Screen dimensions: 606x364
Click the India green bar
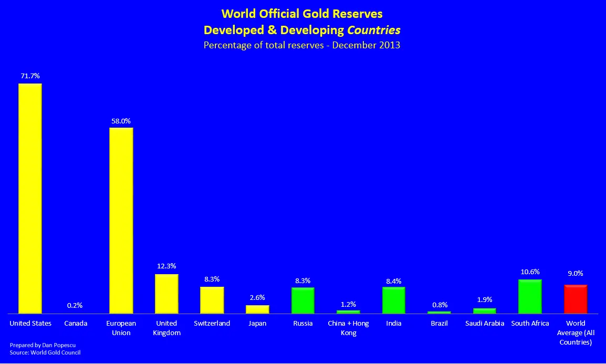point(393,300)
